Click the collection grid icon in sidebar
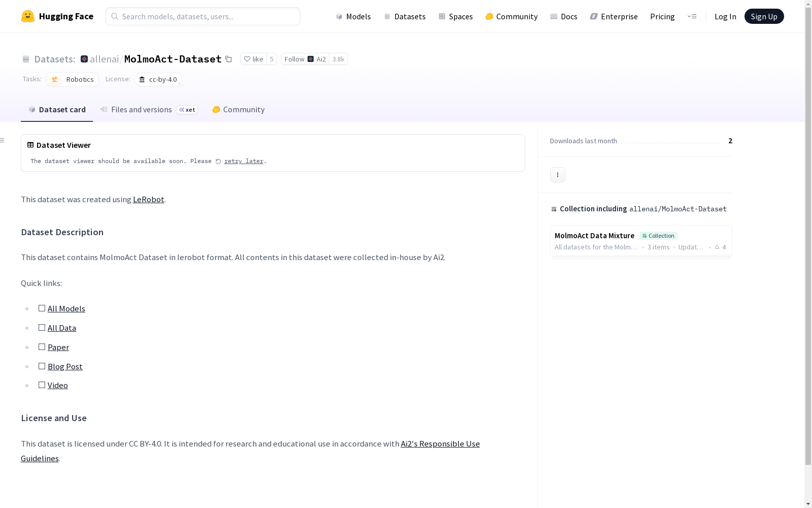The width and height of the screenshot is (812, 508). [554, 209]
